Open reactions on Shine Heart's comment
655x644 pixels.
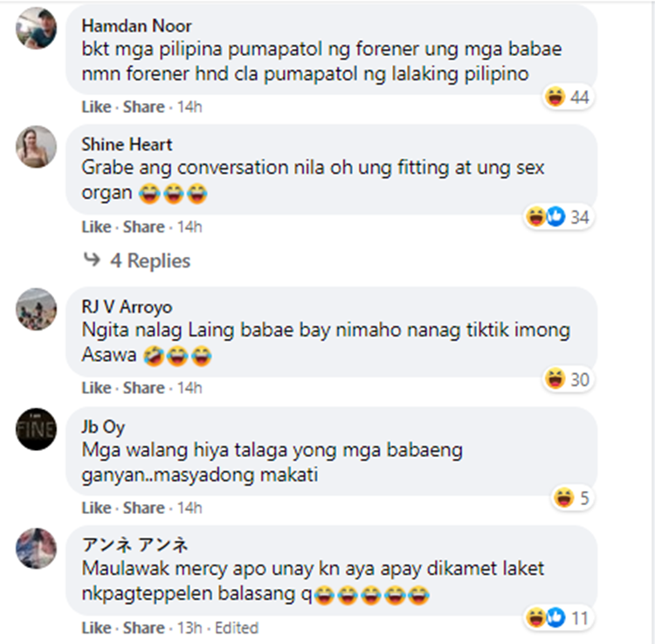558,217
